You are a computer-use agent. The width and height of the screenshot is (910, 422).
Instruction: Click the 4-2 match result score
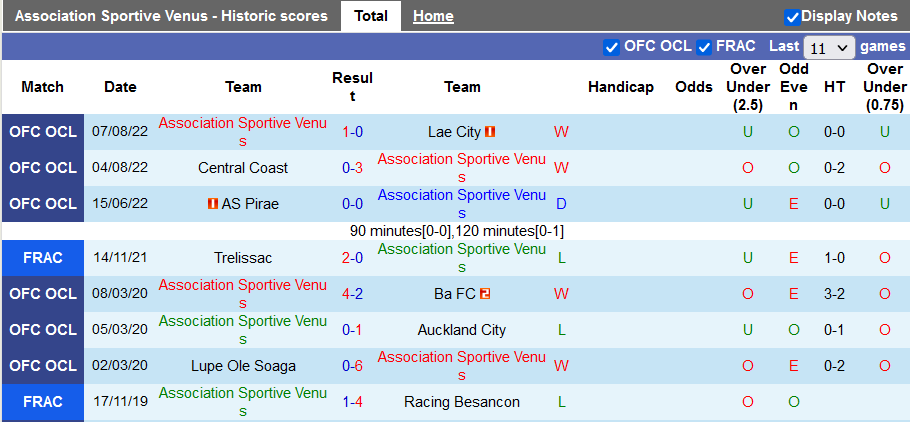[352, 294]
